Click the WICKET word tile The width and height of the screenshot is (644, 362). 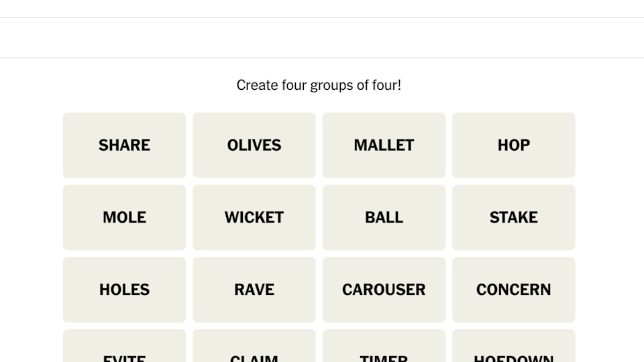coord(254,217)
